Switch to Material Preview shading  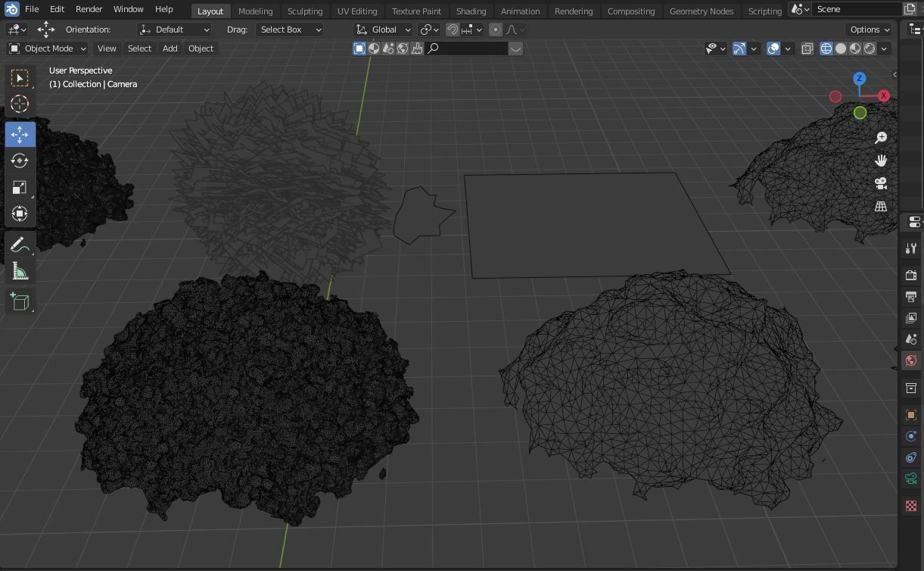click(x=855, y=48)
